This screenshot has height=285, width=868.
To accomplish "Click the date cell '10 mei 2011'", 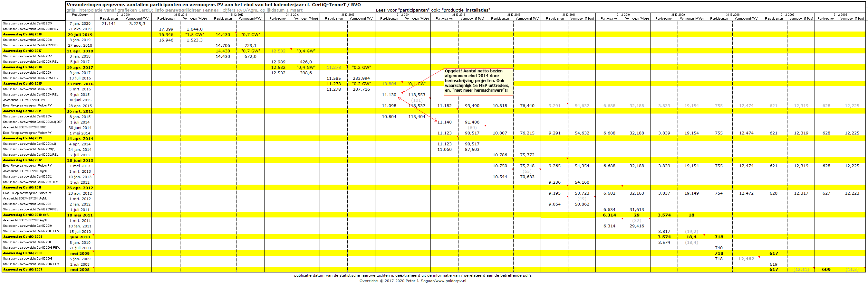I will click(x=80, y=215).
